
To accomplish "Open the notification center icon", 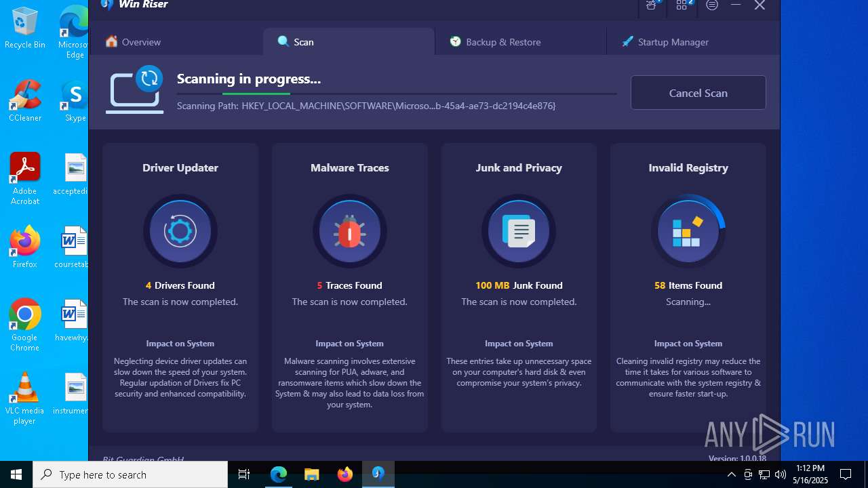I will point(846,474).
